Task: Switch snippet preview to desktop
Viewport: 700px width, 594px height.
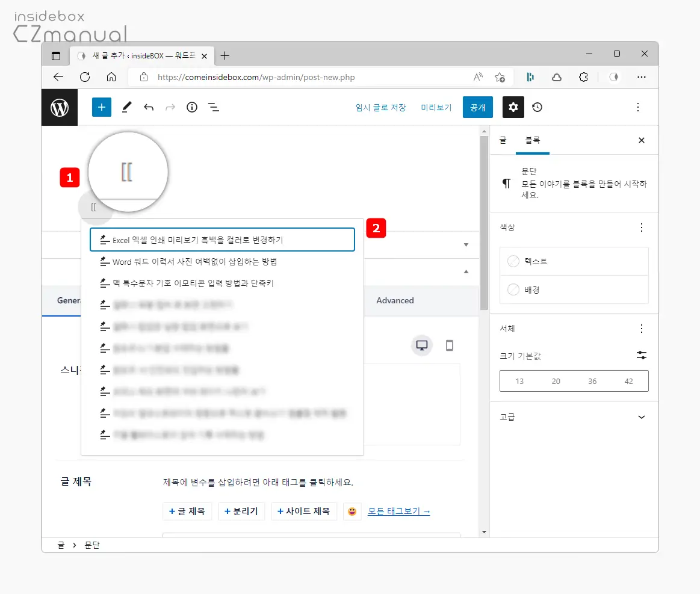Action: pyautogui.click(x=422, y=345)
